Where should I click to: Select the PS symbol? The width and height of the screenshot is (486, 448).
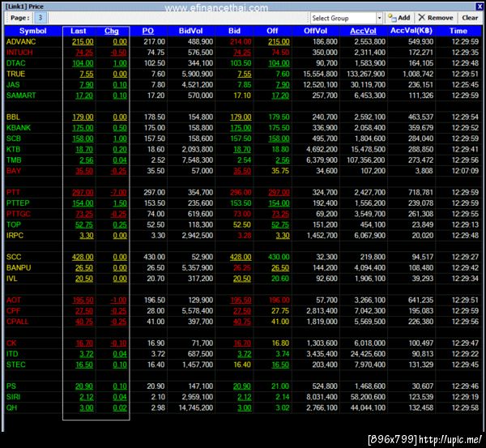point(11,386)
